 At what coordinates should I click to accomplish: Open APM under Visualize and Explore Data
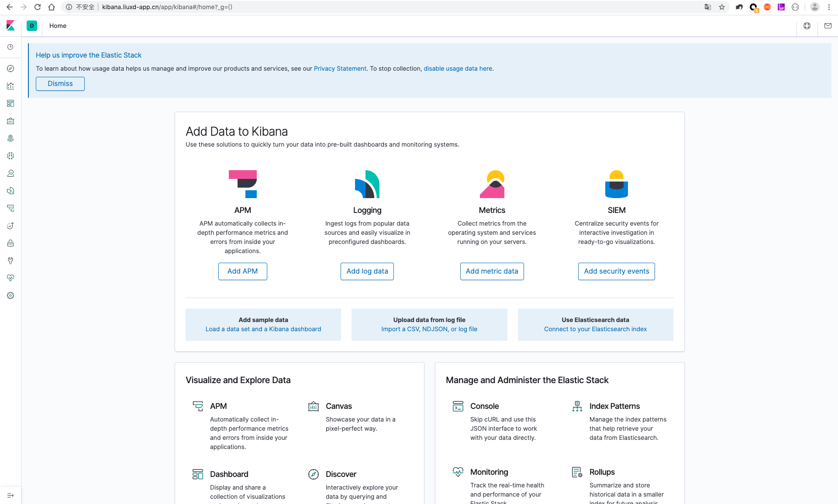pos(218,406)
